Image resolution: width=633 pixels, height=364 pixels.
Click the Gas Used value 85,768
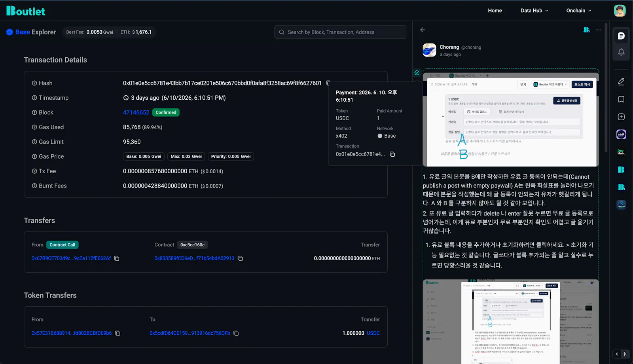tap(132, 127)
